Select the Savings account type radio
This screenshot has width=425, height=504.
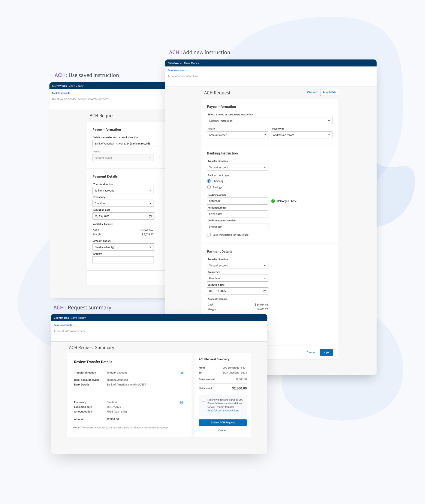pos(209,187)
